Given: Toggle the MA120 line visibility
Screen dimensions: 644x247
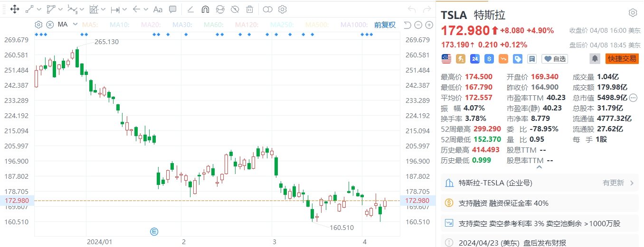Looking at the screenshot, I should pos(247,25).
